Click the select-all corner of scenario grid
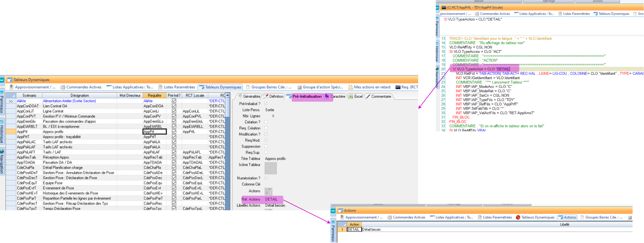 [11, 95]
